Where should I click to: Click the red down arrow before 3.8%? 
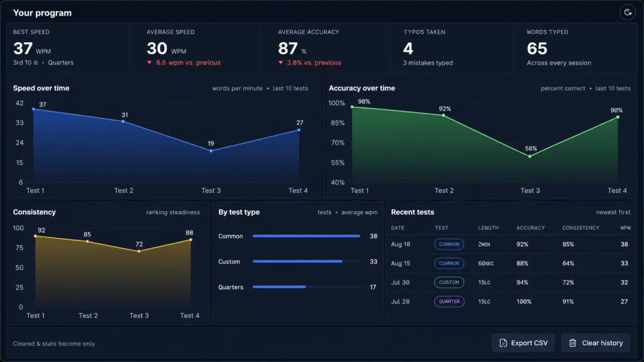[280, 62]
